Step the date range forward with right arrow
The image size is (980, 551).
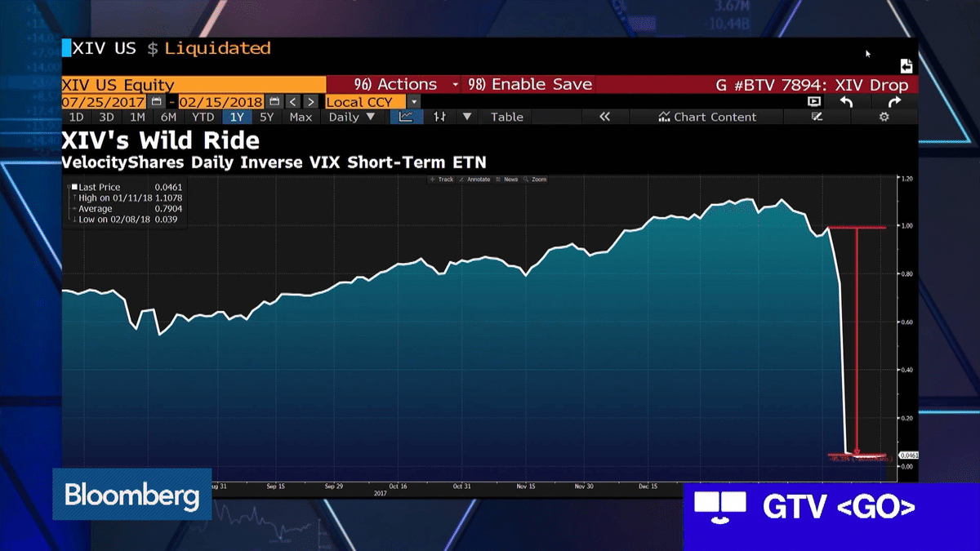310,102
